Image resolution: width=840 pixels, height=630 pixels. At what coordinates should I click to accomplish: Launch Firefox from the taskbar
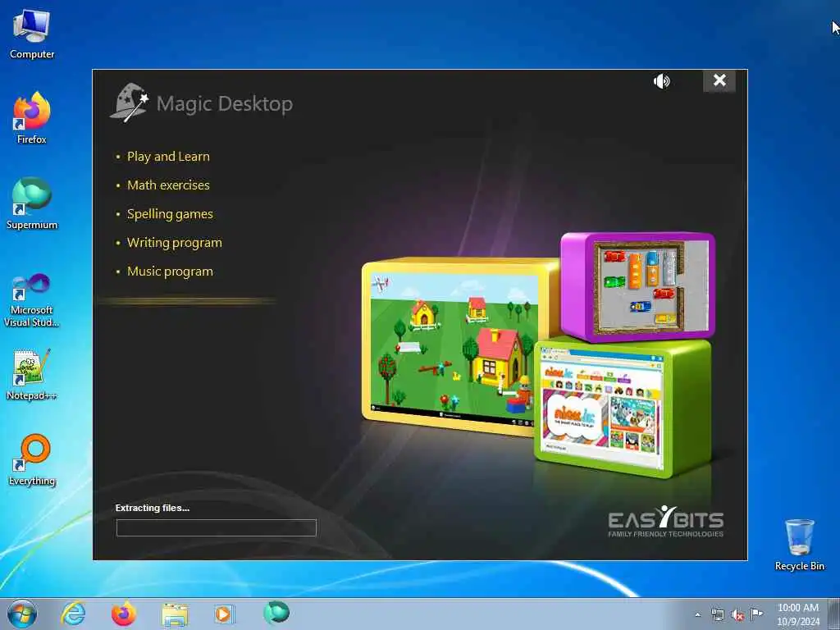click(124, 614)
